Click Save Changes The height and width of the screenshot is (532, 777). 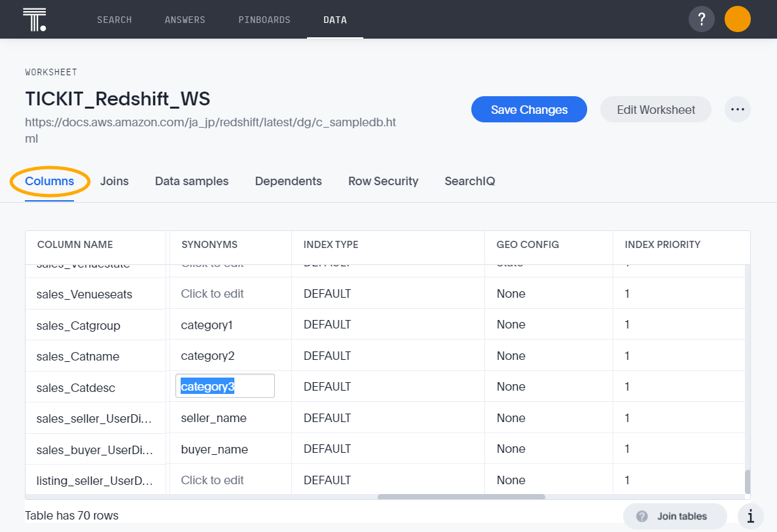(x=529, y=109)
